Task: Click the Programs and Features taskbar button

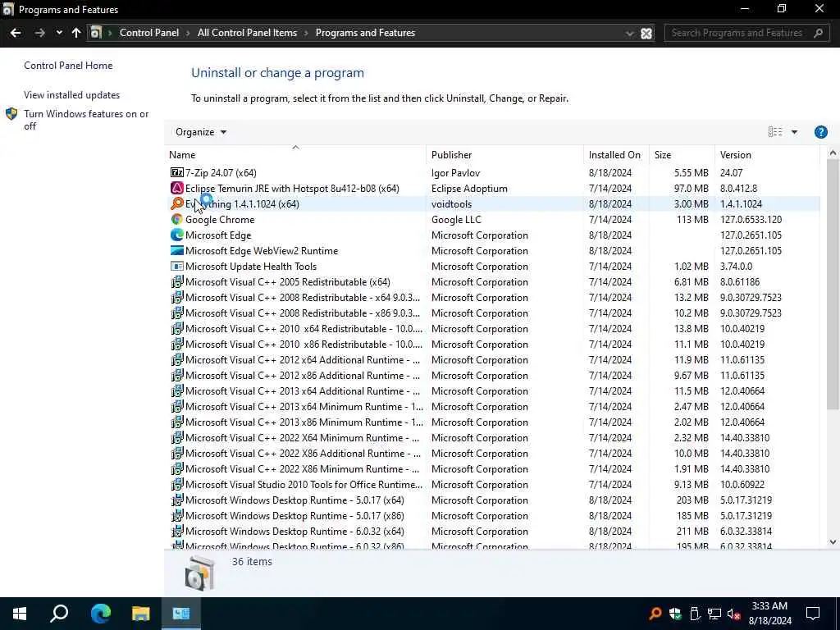Action: 181,614
